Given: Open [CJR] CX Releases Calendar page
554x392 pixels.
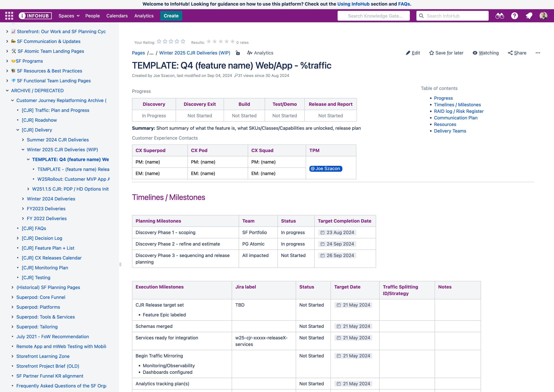Looking at the screenshot, I should (x=52, y=258).
